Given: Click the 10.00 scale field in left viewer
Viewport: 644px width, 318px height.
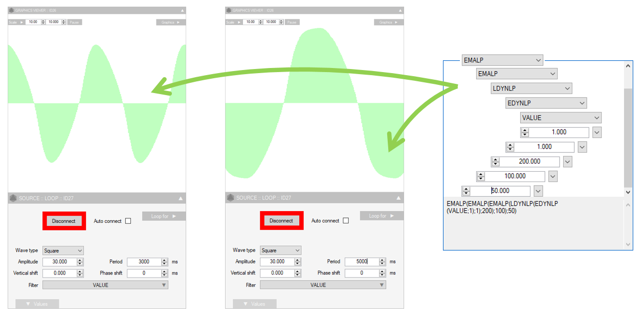Looking at the screenshot, I should coord(33,22).
